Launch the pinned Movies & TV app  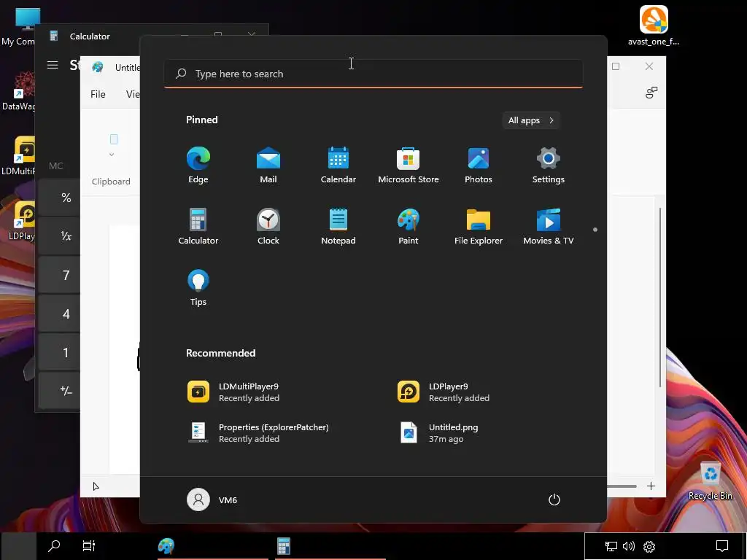pos(549,227)
